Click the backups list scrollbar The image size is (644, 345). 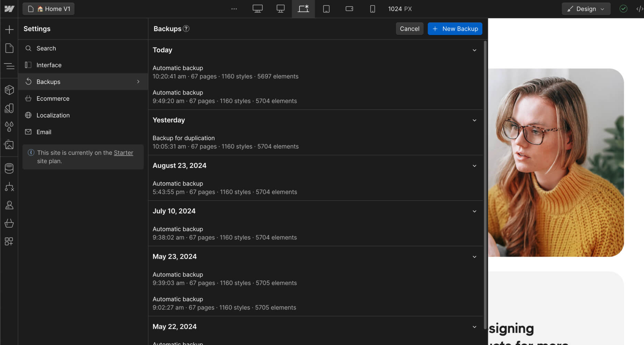coord(485,185)
